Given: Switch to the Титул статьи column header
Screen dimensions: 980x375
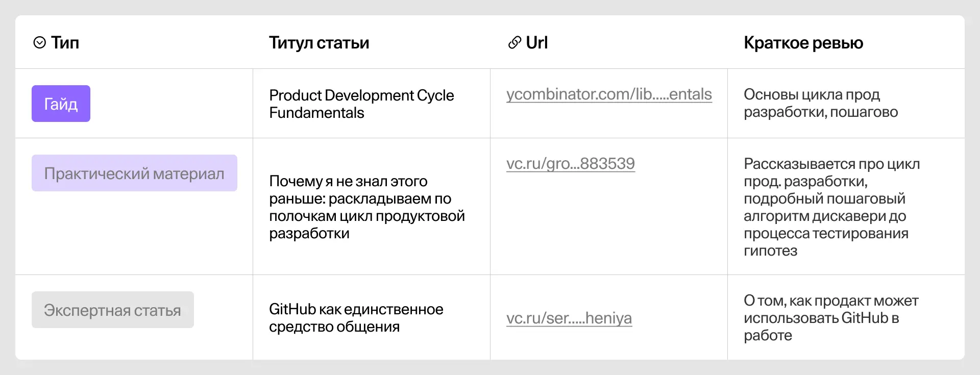Looking at the screenshot, I should 319,43.
